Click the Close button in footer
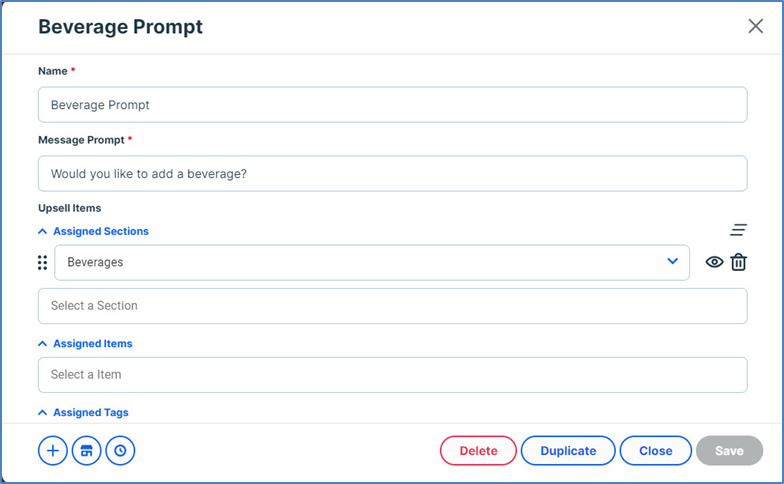 point(655,451)
